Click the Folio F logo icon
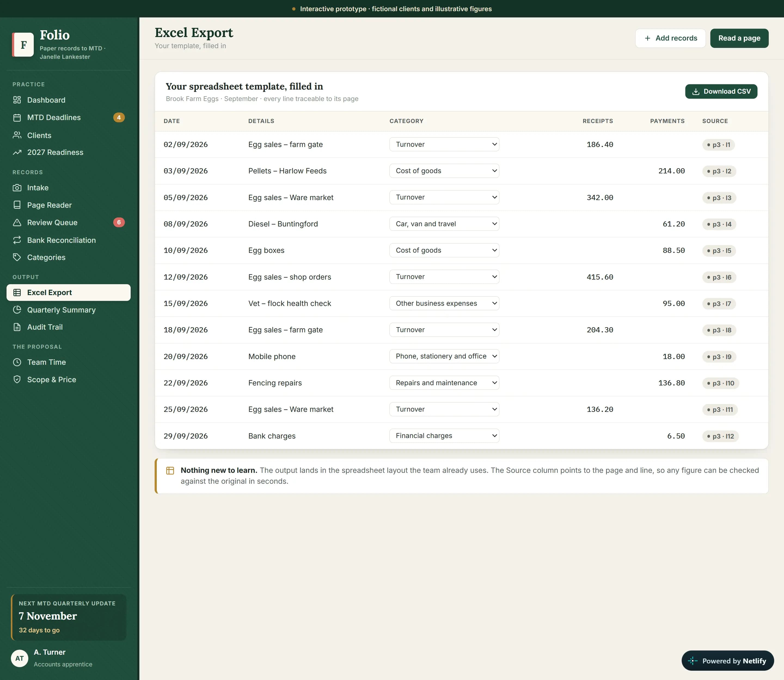Screen dimensions: 784x680 (23, 44)
